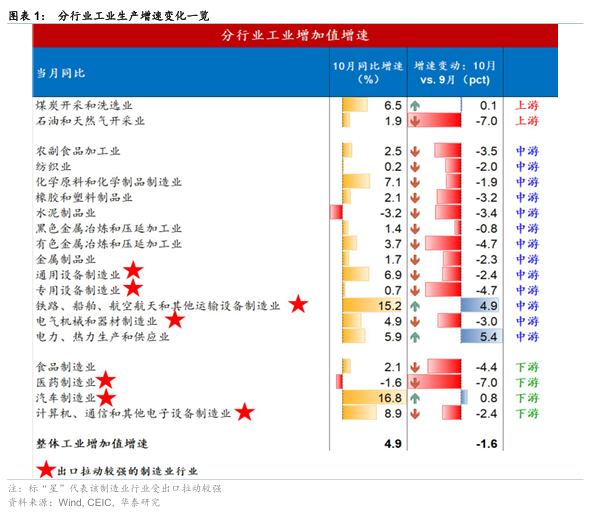Click the down arrow in 化学原料和化学制品制造业 row
The width and height of the screenshot is (591, 513).
415,182
